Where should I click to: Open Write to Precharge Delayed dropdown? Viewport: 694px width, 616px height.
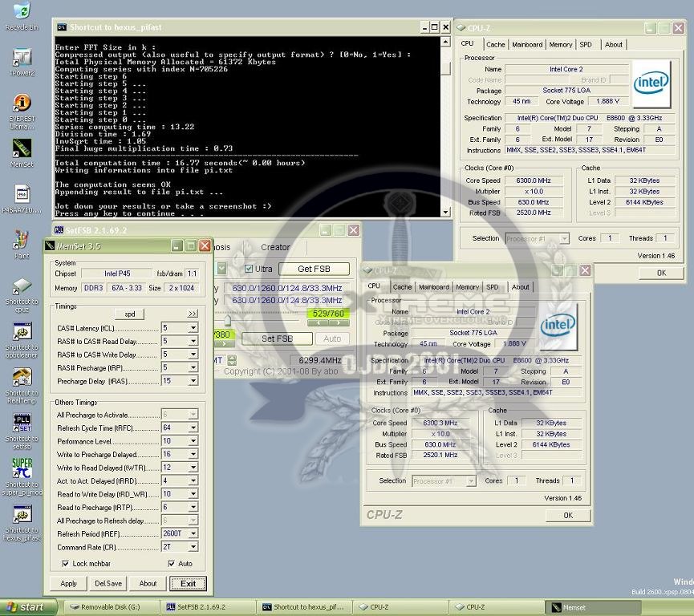[193, 454]
